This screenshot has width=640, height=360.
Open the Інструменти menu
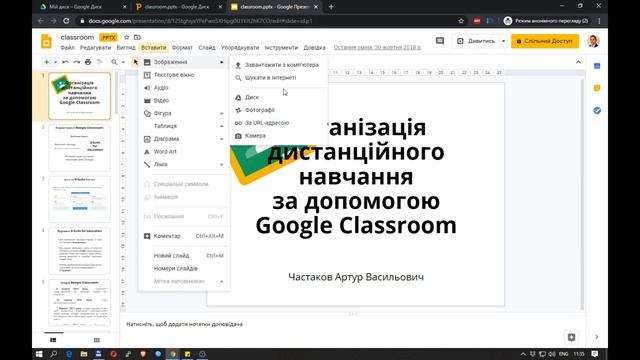click(x=281, y=48)
